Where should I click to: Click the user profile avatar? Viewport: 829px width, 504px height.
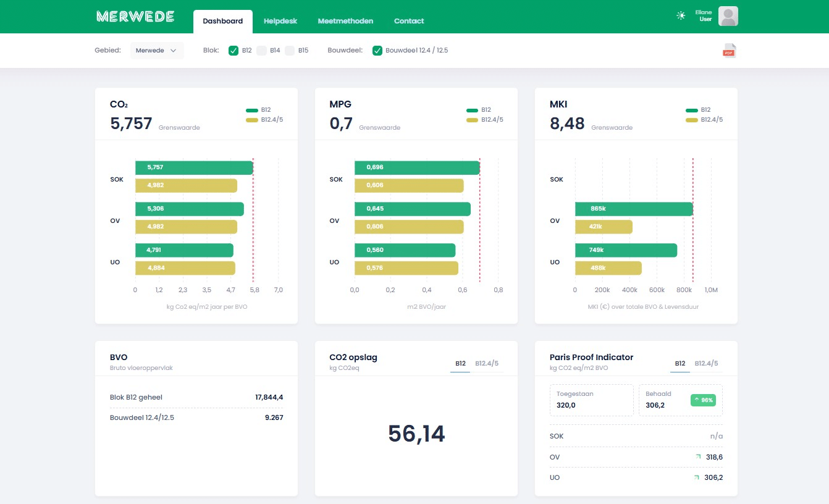728,16
